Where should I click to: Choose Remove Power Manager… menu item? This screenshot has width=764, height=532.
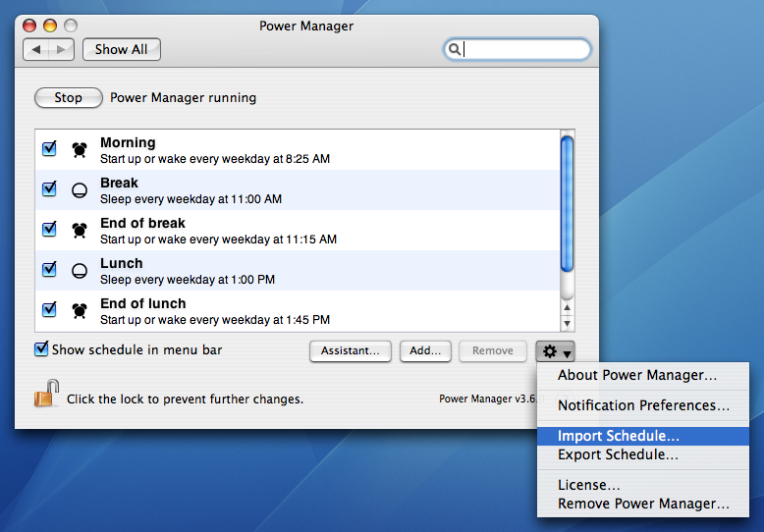point(642,504)
